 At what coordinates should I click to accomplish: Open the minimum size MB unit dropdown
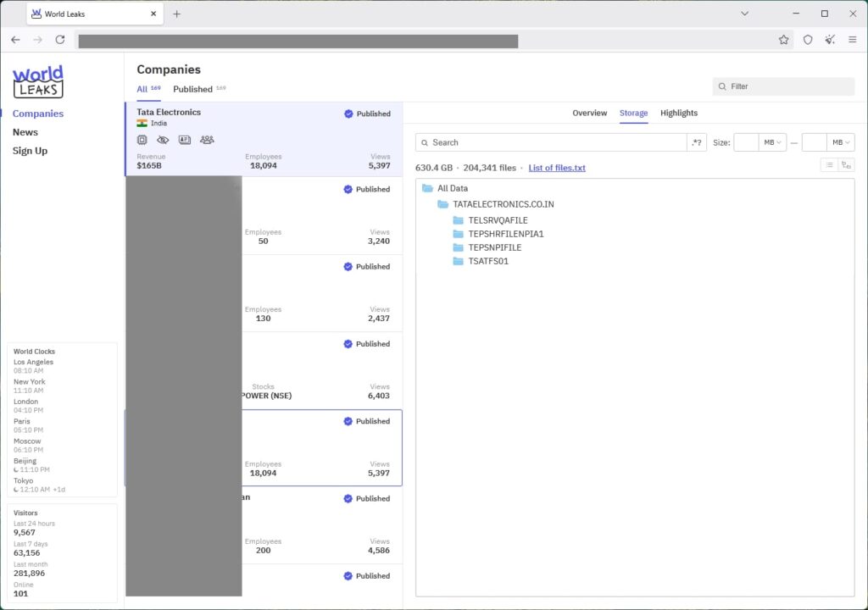pos(772,142)
